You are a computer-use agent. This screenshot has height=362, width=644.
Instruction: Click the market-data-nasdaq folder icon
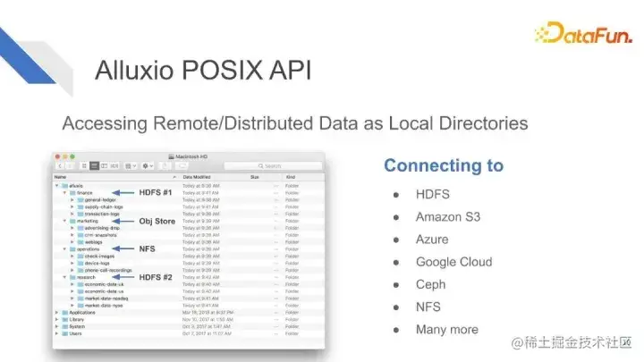tap(80, 299)
